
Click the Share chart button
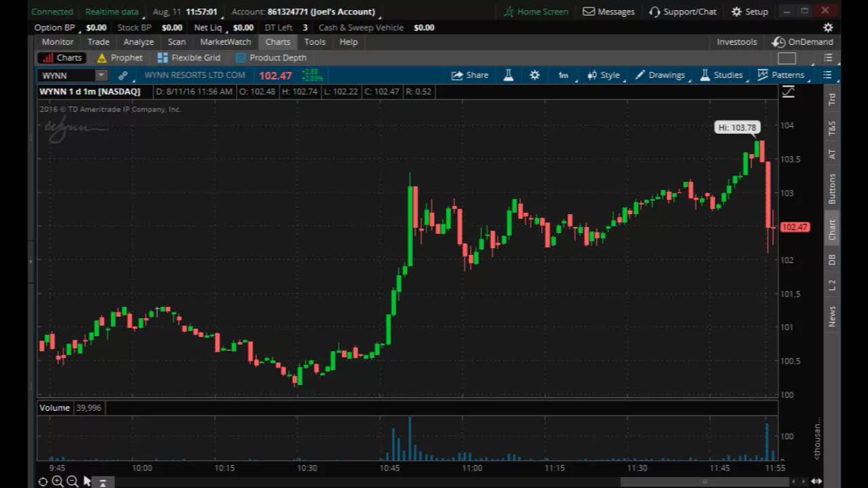(469, 75)
